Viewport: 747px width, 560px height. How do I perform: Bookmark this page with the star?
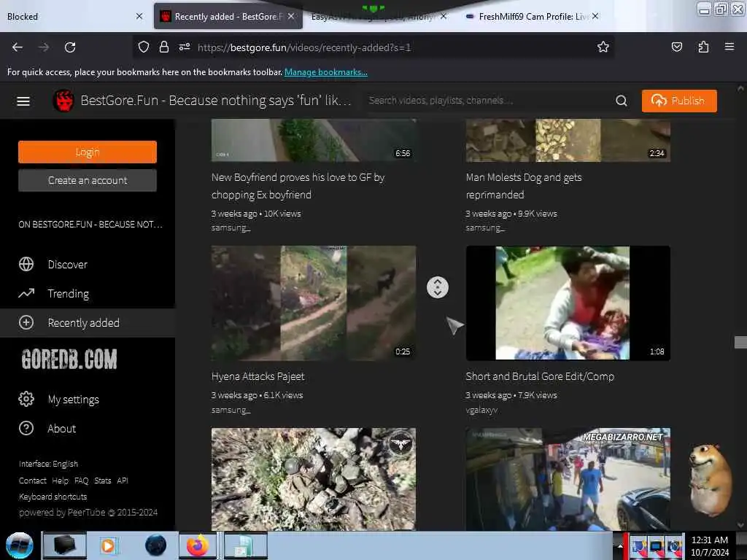603,47
